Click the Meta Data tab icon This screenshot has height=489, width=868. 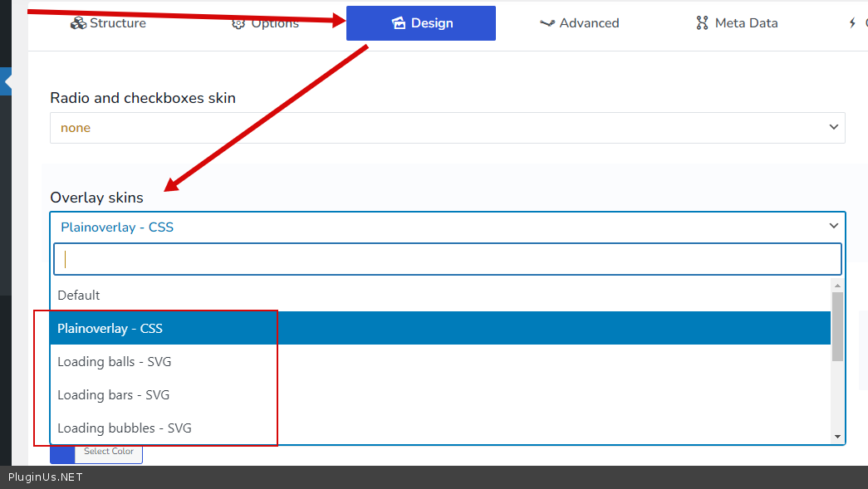[702, 23]
